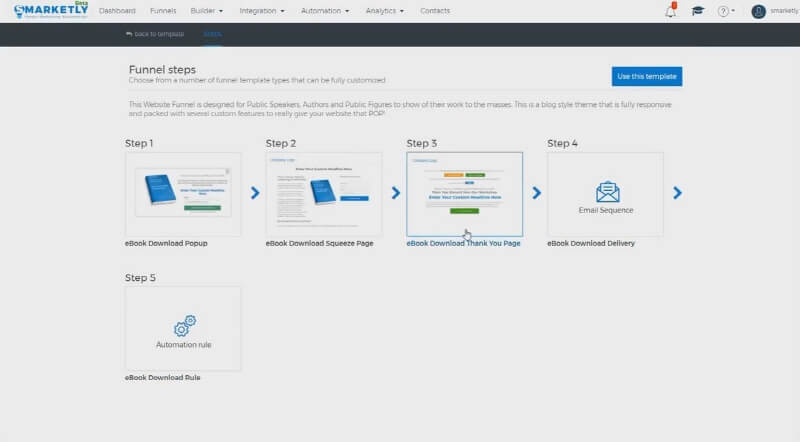The image size is (800, 442).
Task: Click eBook Download Rule label
Action: click(163, 378)
